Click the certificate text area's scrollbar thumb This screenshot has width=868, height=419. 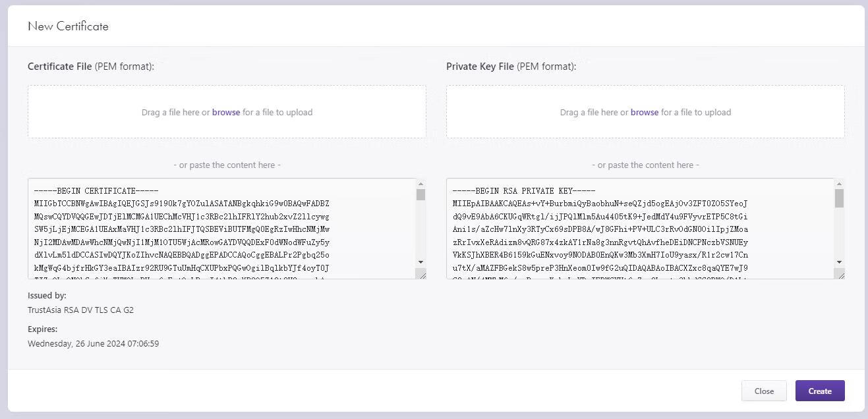420,194
